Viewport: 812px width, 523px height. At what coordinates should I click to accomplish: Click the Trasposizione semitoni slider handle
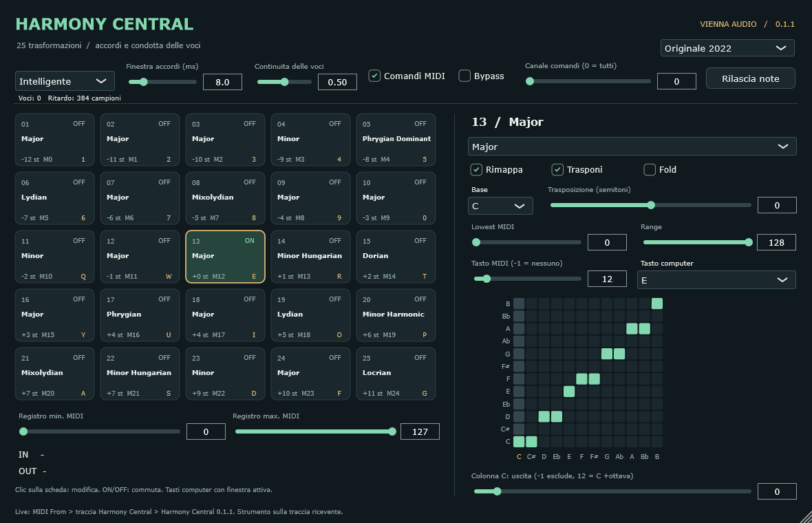(651, 205)
